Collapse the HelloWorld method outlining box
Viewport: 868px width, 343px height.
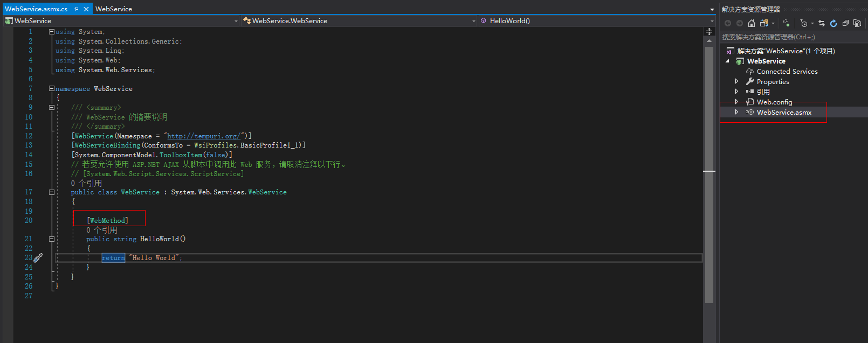coord(52,239)
